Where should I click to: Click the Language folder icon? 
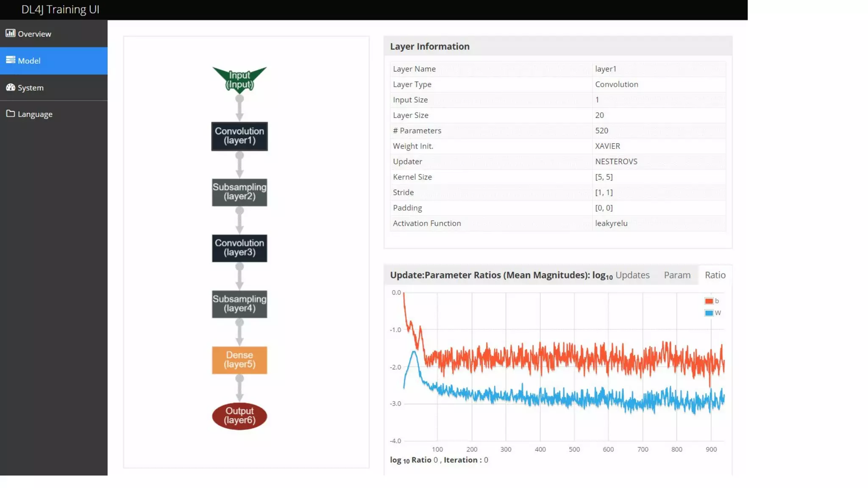[10, 114]
